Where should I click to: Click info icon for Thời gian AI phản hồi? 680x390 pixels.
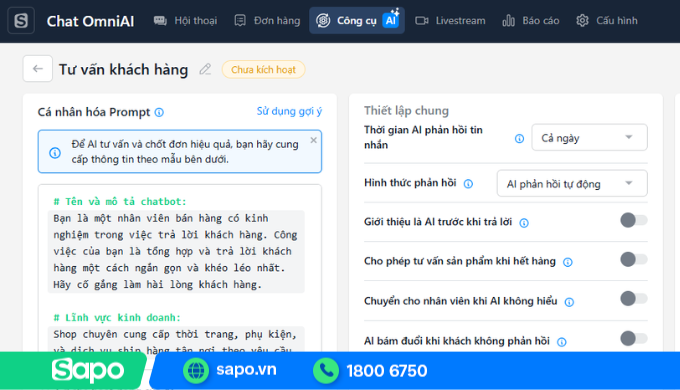pyautogui.click(x=519, y=138)
